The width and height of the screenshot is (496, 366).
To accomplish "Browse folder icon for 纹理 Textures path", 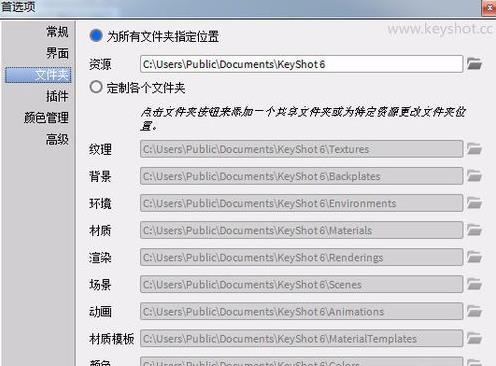I will [x=474, y=149].
